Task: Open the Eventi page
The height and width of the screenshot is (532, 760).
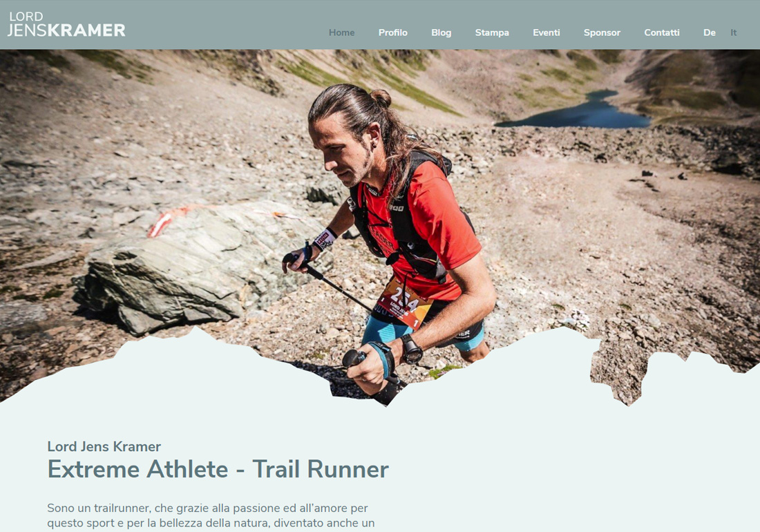Action: [x=547, y=32]
